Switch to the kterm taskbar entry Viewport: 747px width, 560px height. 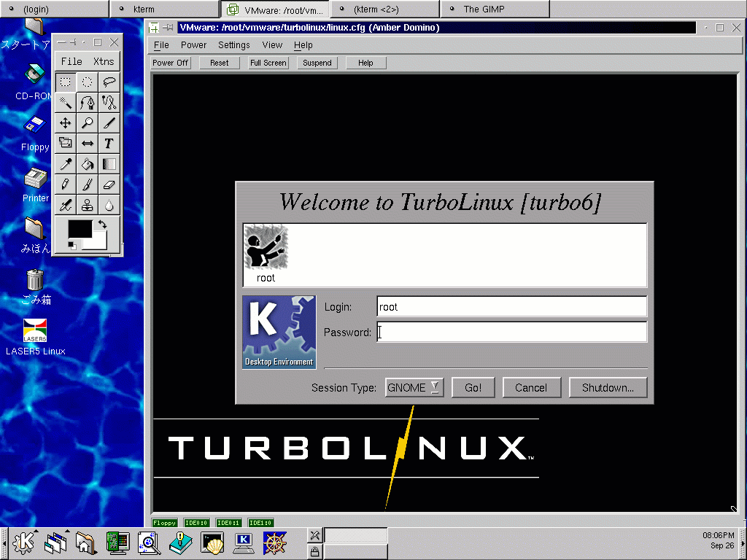tap(164, 9)
